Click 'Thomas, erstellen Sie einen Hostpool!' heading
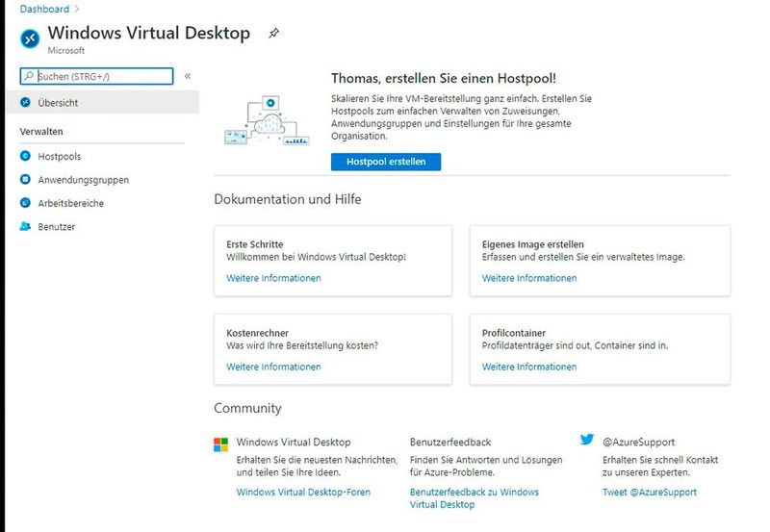 point(444,79)
